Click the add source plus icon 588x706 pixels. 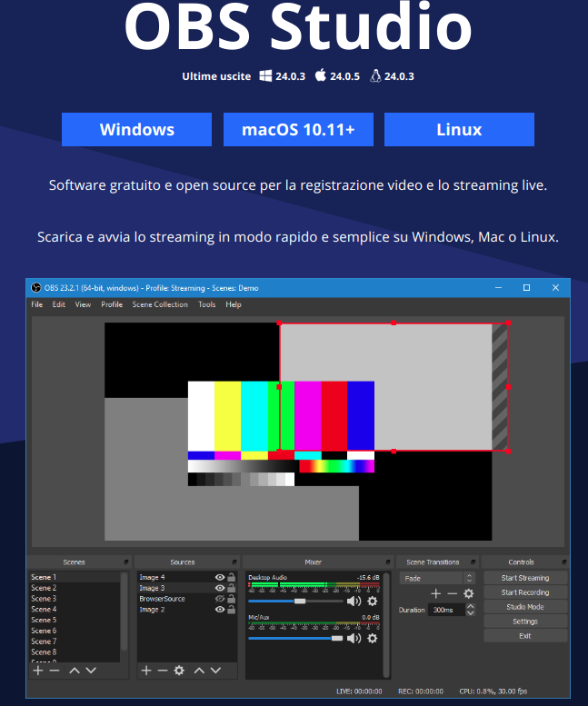point(145,670)
